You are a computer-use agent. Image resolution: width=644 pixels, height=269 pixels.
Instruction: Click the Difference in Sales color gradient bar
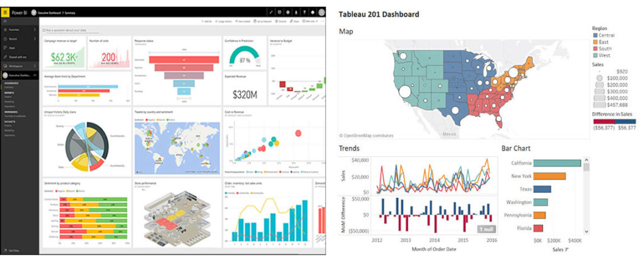tap(614, 122)
